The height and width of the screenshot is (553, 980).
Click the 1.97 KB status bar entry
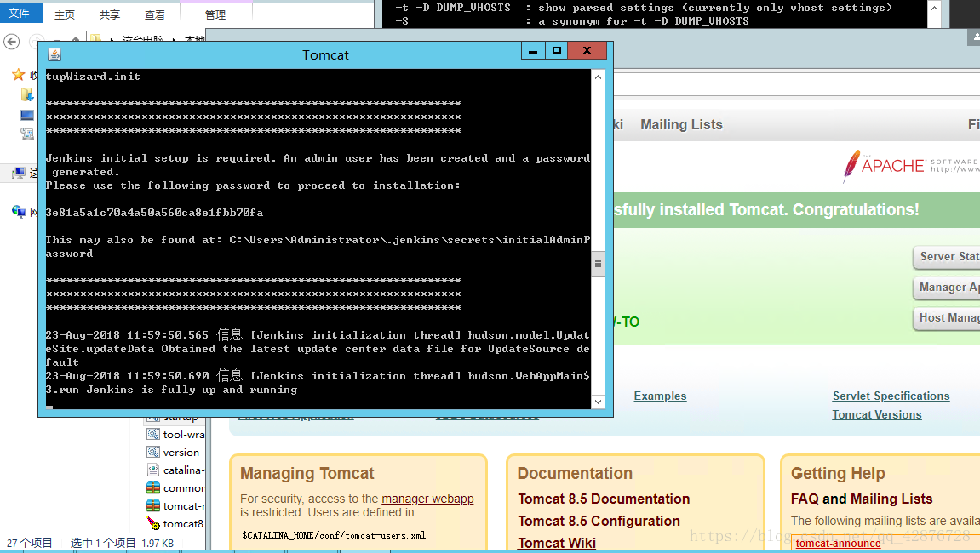coord(158,543)
